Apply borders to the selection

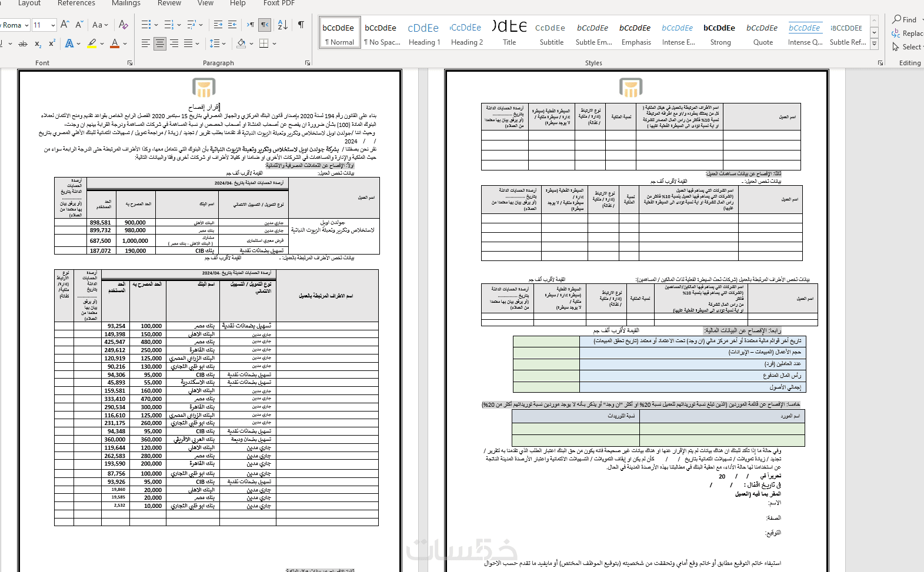(x=264, y=44)
